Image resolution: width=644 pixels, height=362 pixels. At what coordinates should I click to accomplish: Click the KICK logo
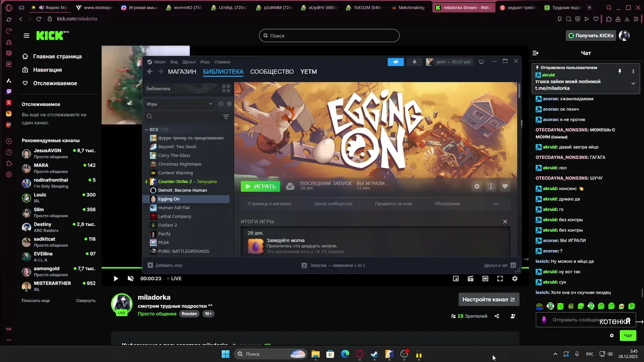tap(52, 36)
